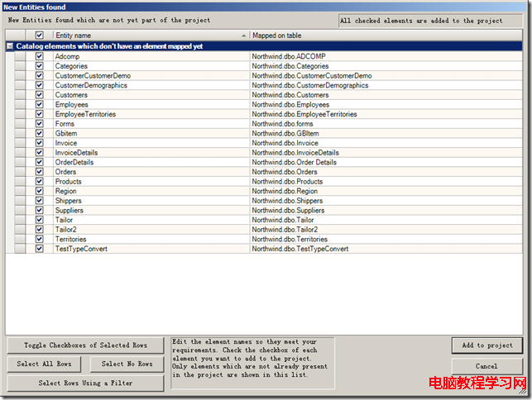Toggle the CustomerCustomerDemo checkbox
This screenshot has width=532, height=400.
tap(40, 75)
